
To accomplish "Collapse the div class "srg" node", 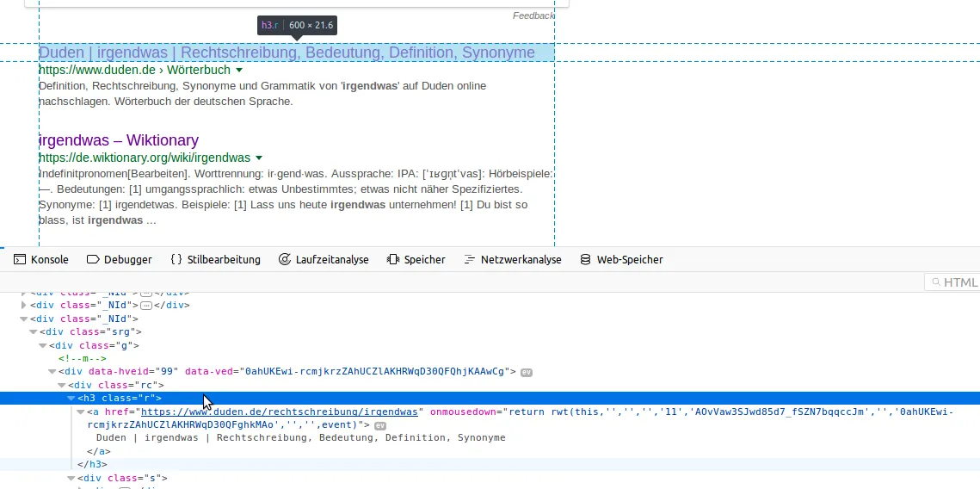I will [x=33, y=332].
